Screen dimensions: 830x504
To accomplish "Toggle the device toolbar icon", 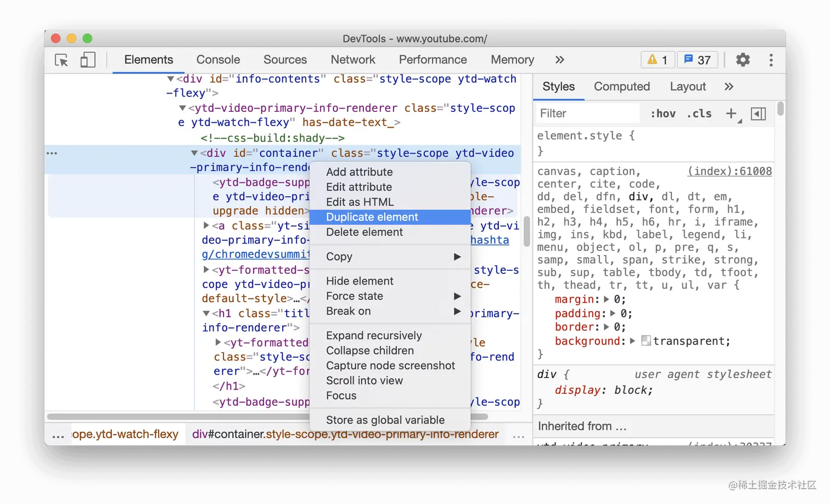I will pos(88,60).
